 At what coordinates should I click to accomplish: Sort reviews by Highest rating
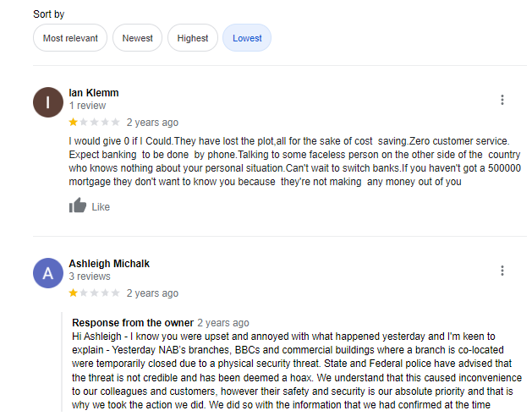click(193, 38)
